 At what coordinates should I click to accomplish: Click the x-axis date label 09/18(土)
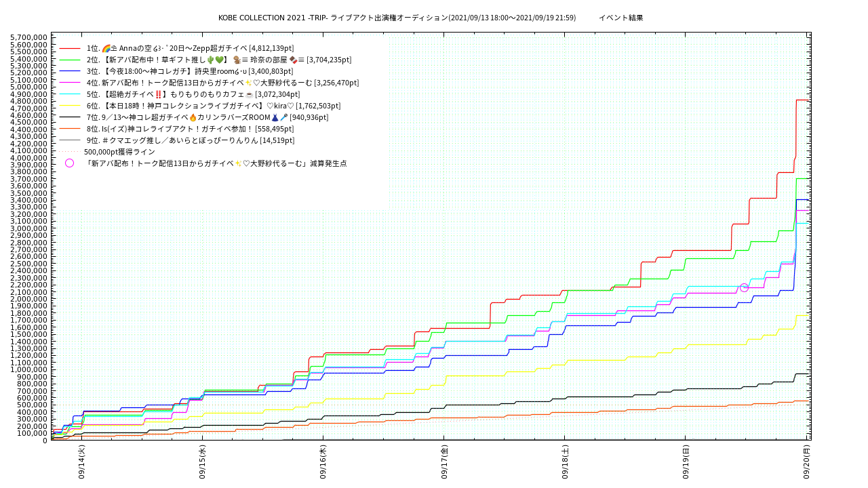[x=565, y=462]
